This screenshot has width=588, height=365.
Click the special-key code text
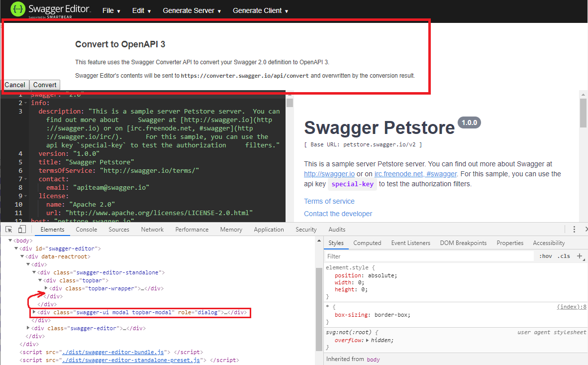point(353,184)
